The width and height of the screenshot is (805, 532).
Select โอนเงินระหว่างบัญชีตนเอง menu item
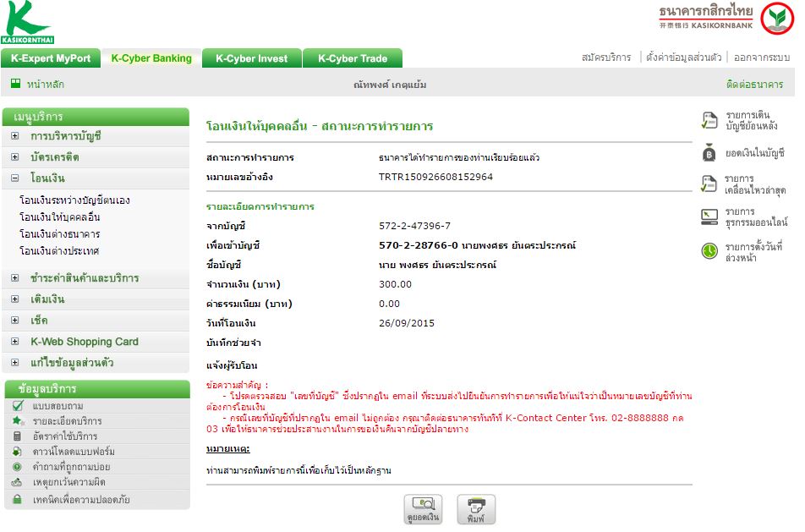point(74,200)
